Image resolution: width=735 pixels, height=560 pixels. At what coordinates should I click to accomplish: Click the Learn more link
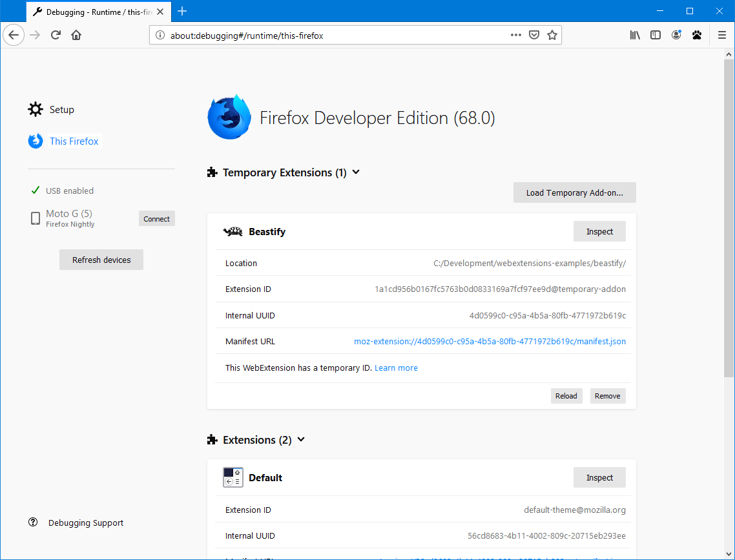[396, 368]
